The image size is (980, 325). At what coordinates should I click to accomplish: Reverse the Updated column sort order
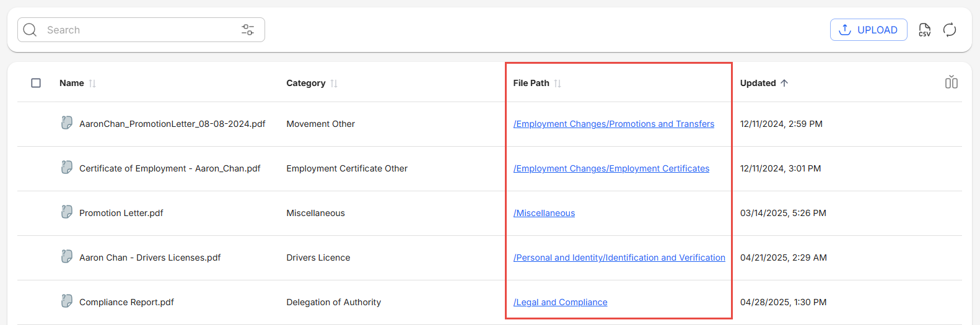pos(784,83)
